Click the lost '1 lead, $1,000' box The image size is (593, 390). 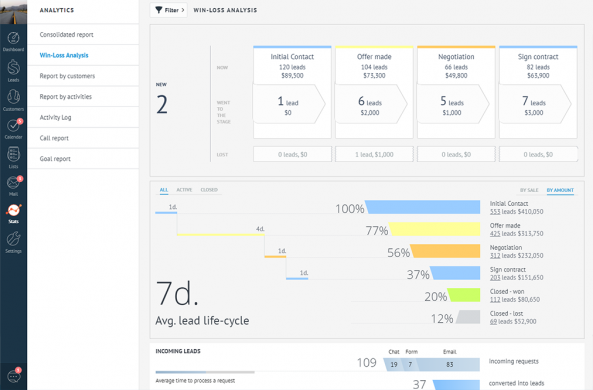374,154
